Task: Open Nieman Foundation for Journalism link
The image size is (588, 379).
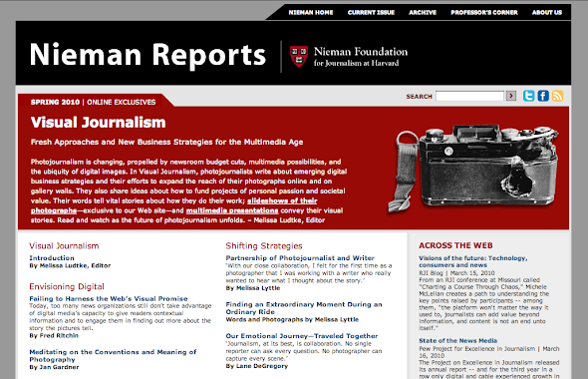Action: click(x=361, y=57)
